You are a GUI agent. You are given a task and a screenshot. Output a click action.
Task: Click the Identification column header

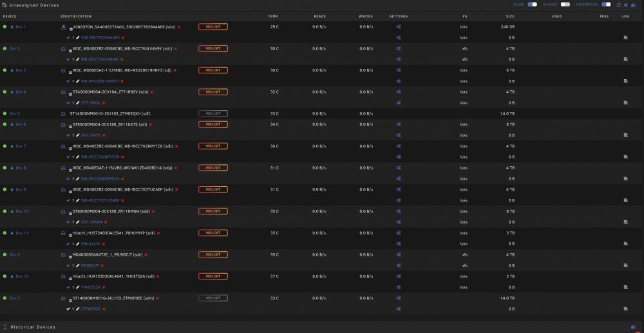click(76, 16)
